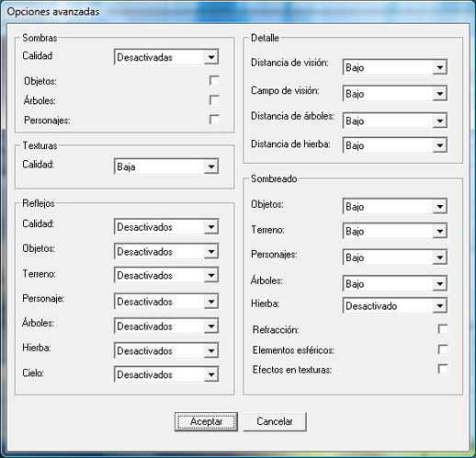This screenshot has height=458, width=476.
Task: Enable the Refracción checkbox
Action: tap(443, 329)
